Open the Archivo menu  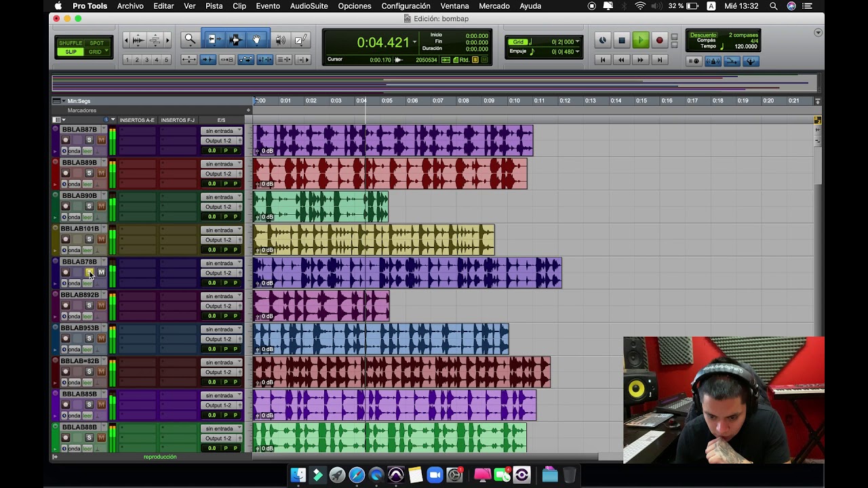(130, 6)
